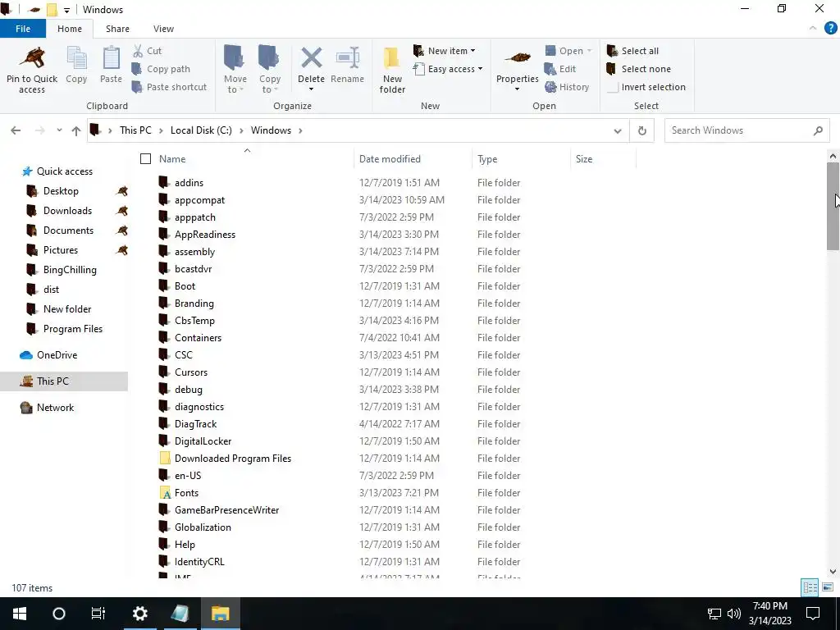
Task: Go up one level with the Up arrow
Action: (76, 130)
